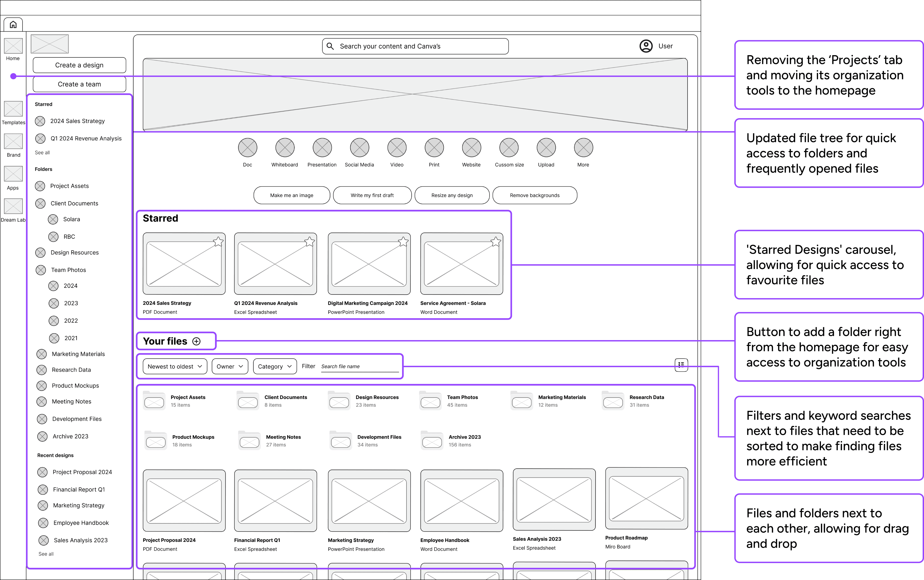Open the home tab icon at top left
The image size is (924, 580).
[x=13, y=25]
